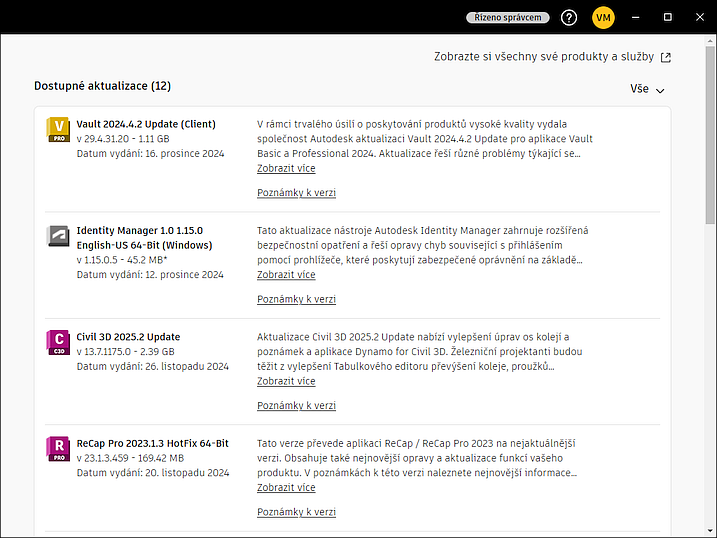Expand Civil 3D 2025.2 description via Zobrazit více
717x538 pixels.
pyautogui.click(x=286, y=381)
